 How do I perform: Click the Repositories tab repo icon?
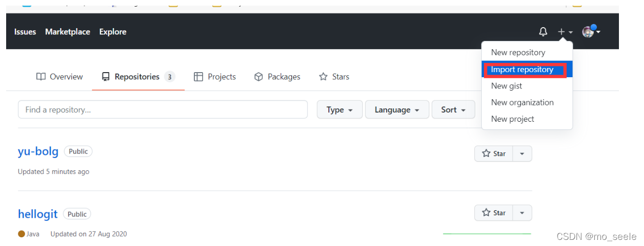(x=106, y=77)
